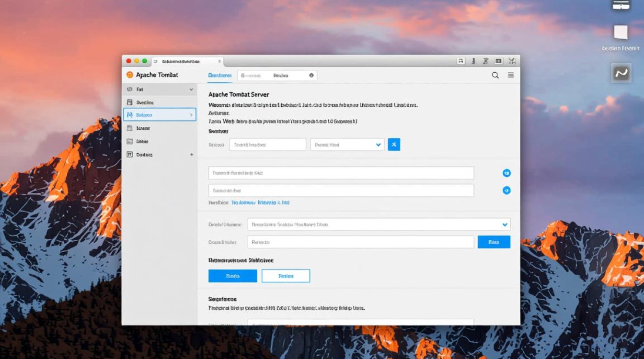
Task: Open the small dropdown beside the blue square button
Action: pyautogui.click(x=347, y=145)
